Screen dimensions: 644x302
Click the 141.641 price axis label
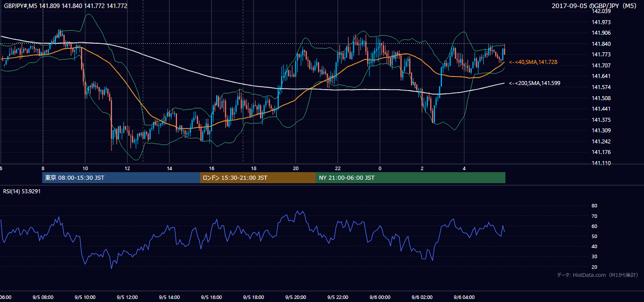[601, 76]
